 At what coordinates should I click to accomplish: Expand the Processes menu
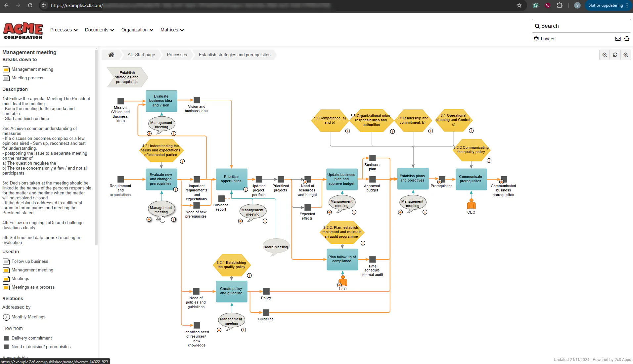point(64,30)
